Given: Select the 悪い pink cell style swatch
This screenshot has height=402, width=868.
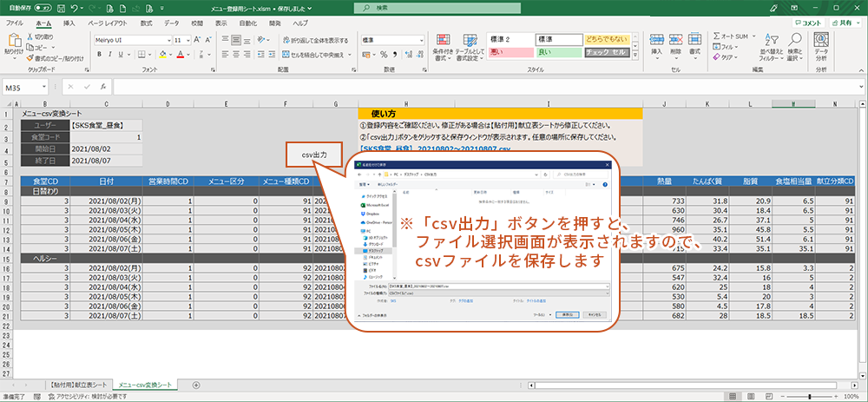Looking at the screenshot, I should tap(510, 53).
